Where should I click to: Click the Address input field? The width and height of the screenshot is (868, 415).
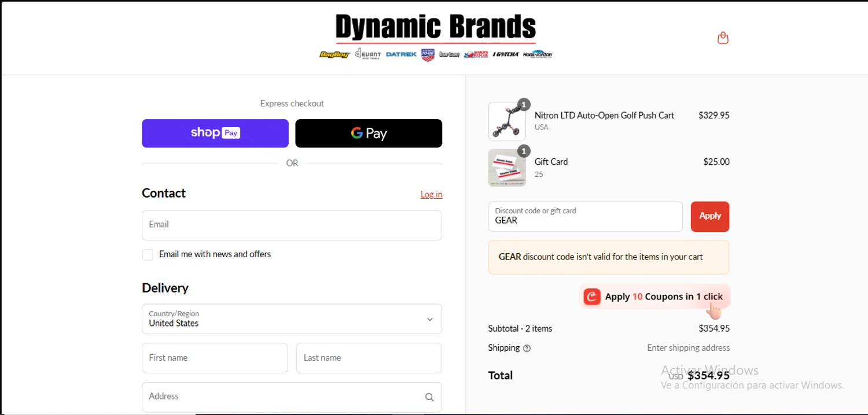(x=292, y=397)
